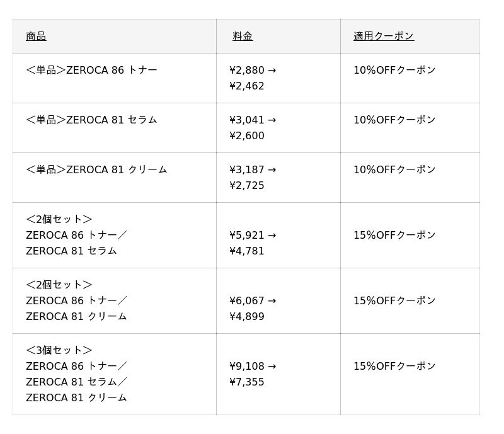Select the <単品>ZEROCA 86 トナー product cell
The image size is (504, 434).
91,71
